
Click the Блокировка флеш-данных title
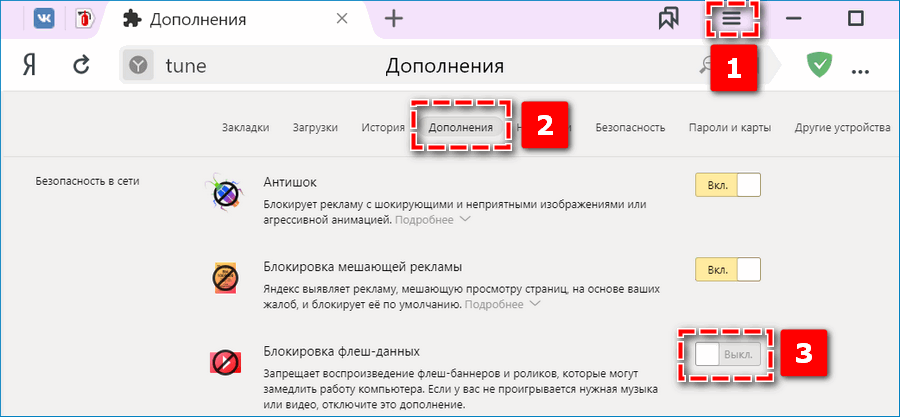tap(342, 350)
